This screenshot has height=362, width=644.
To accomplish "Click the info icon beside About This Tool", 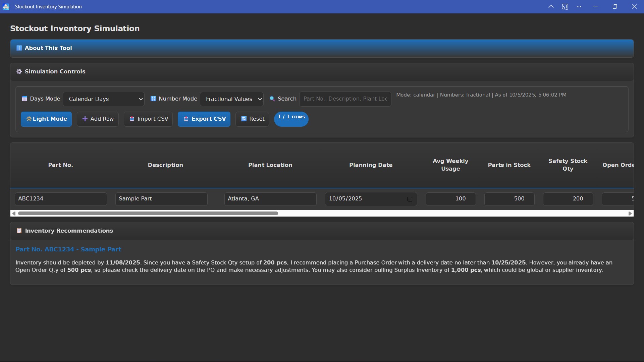I will click(x=19, y=48).
